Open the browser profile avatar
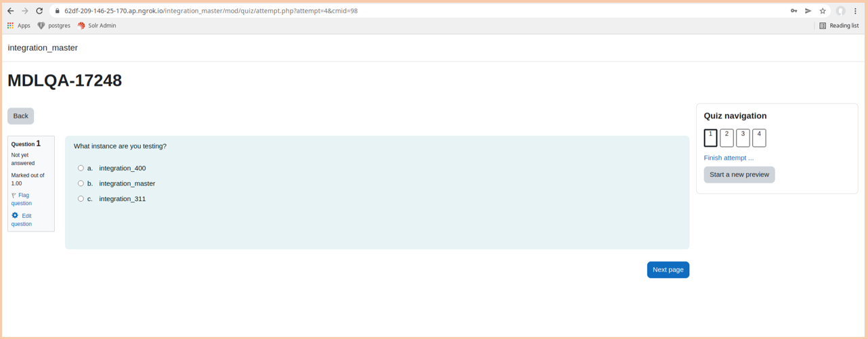Viewport: 868px width, 339px height. (x=840, y=11)
